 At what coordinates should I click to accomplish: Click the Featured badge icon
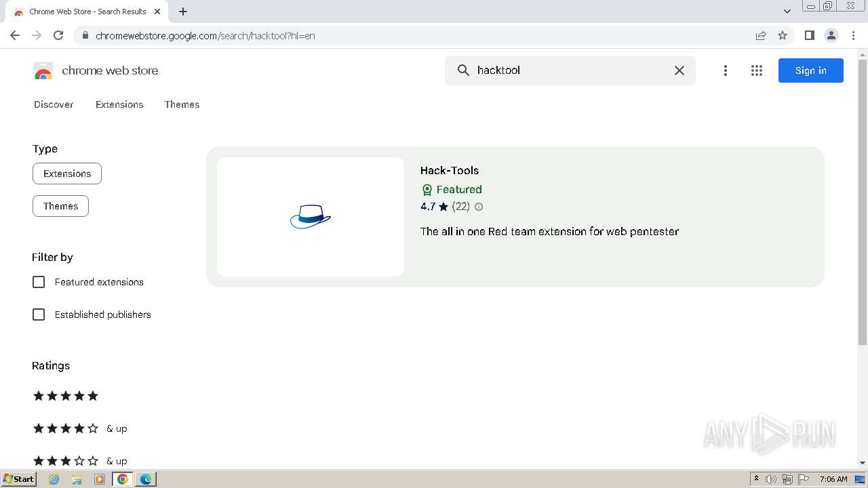pos(427,190)
